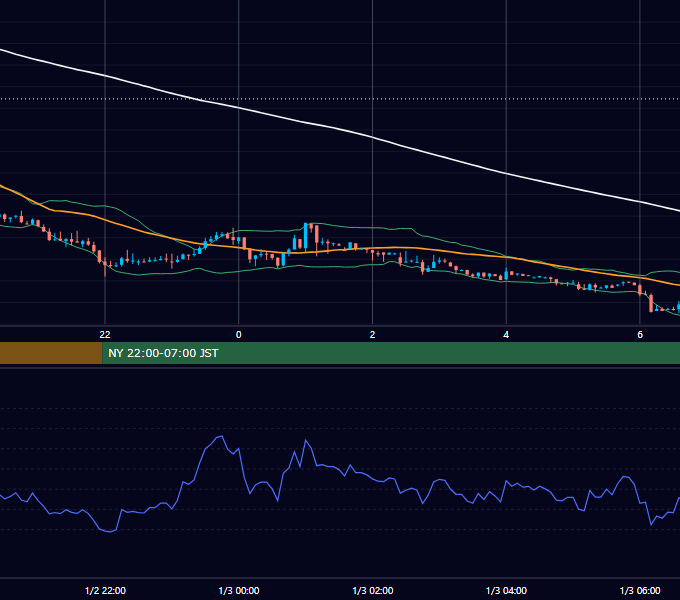
Task: Click the 1/2 22:00 date label
Action: pos(105,590)
